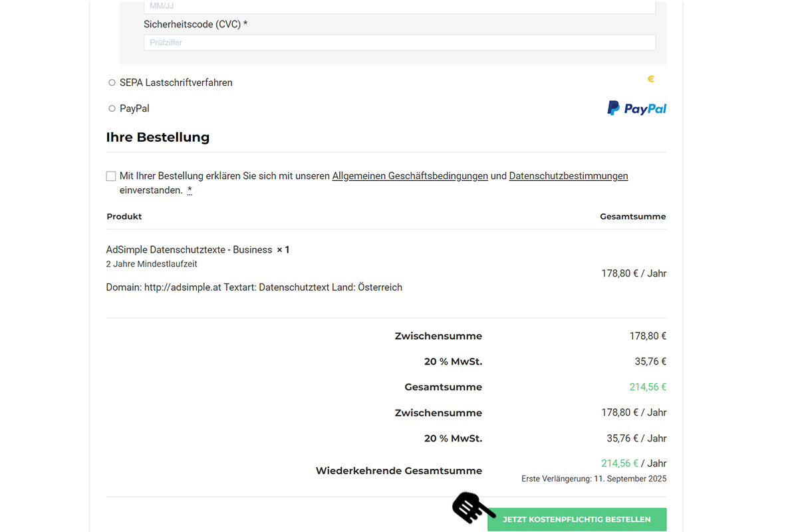The height and width of the screenshot is (532, 798).
Task: Click the yellow euro icon beside SEPA
Action: (650, 79)
